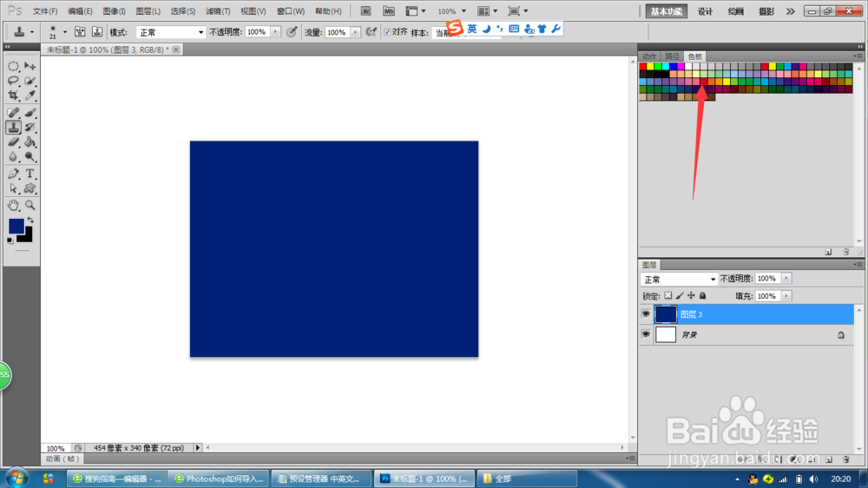Launch Bridge with the Br icon
Viewport: 868px width, 488px height.
365,11
